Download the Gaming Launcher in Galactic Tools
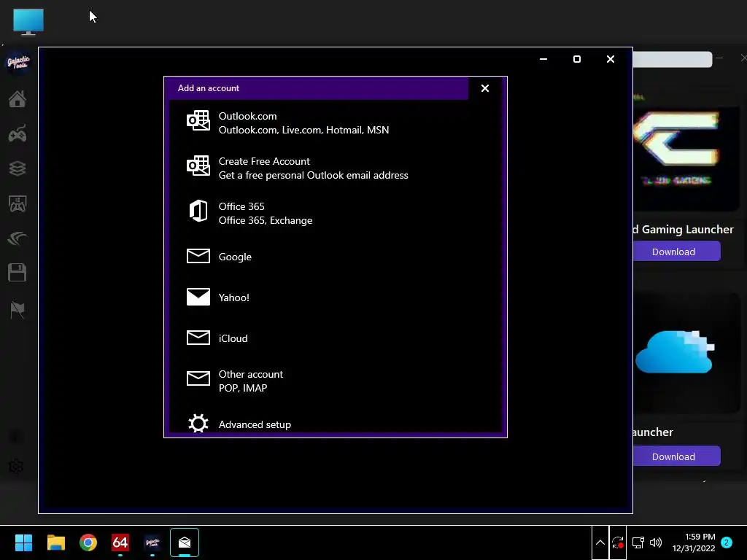The image size is (747, 560). (676, 251)
